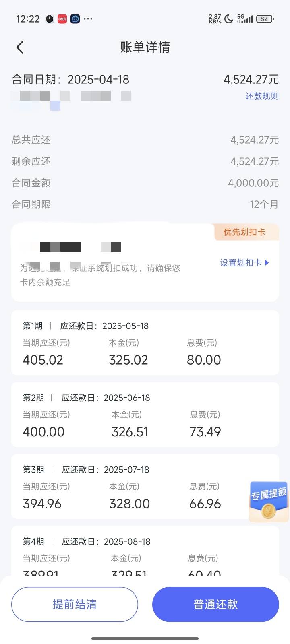
Task: Open the 专属提额 floating coin badge
Action: (x=269, y=502)
